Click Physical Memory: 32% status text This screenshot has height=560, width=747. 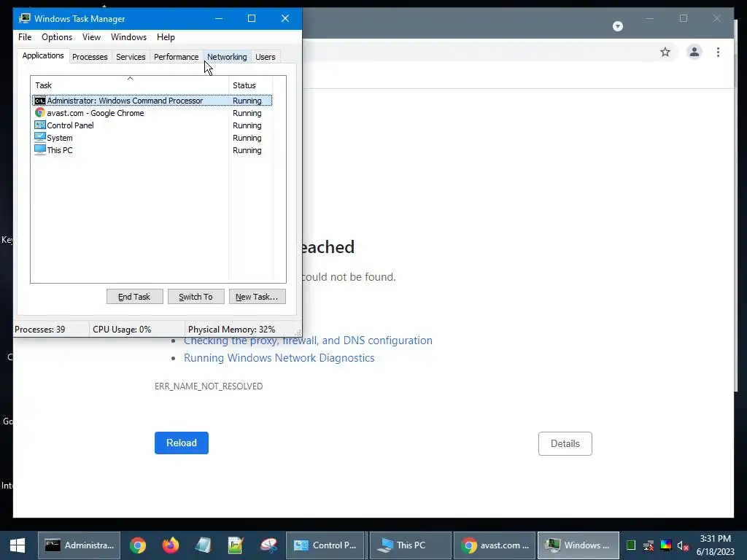point(231,330)
